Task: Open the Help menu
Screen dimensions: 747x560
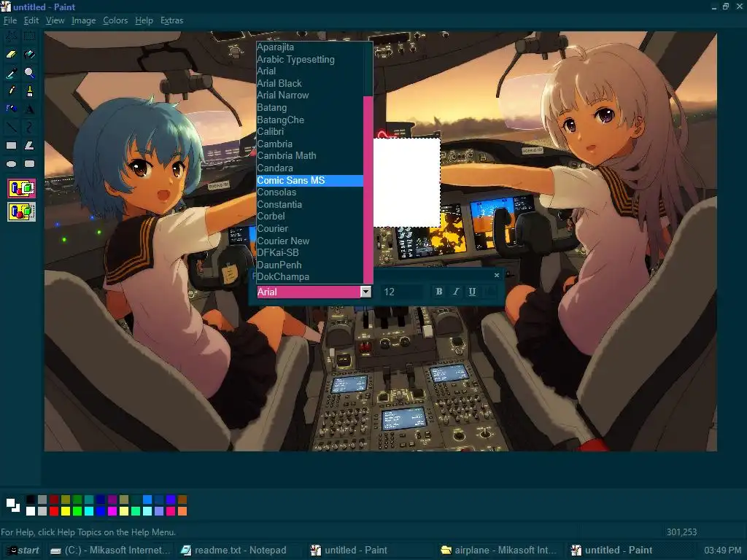Action: (144, 20)
